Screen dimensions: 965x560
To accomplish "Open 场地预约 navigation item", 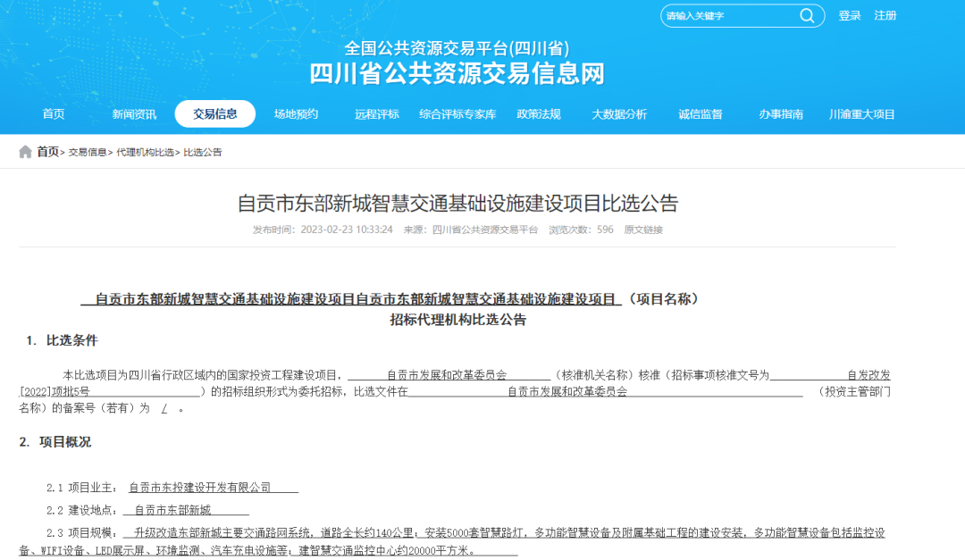I will pos(296,113).
